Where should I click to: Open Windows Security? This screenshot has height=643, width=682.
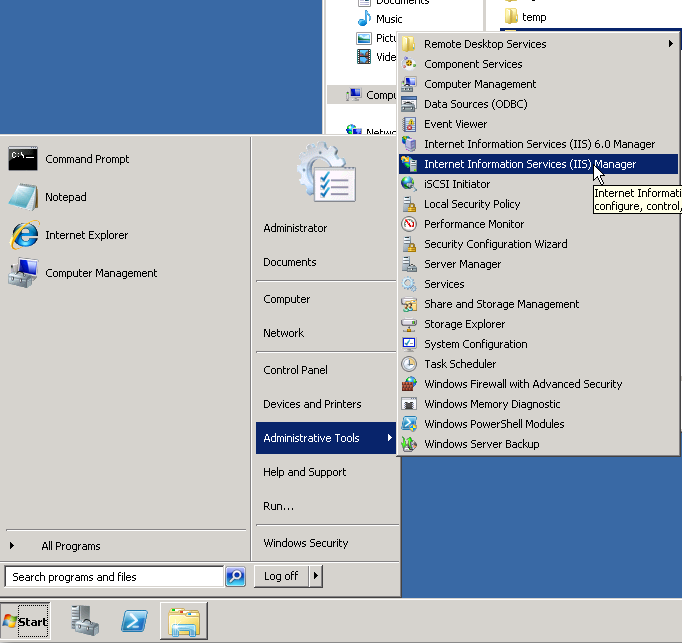click(x=306, y=543)
